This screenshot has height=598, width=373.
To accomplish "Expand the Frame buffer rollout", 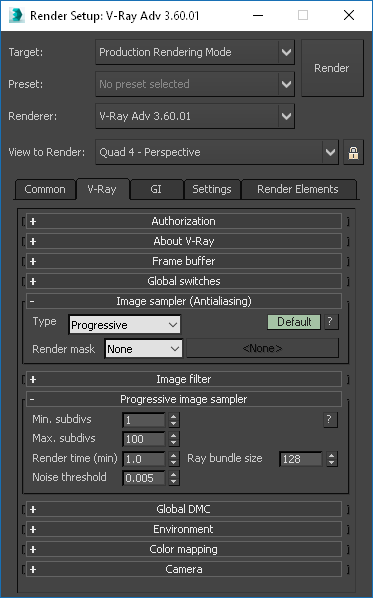I will 183,261.
